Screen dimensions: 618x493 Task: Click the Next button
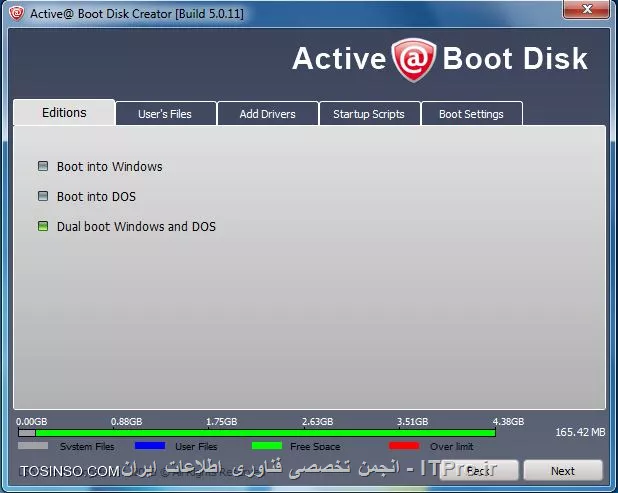tap(563, 471)
